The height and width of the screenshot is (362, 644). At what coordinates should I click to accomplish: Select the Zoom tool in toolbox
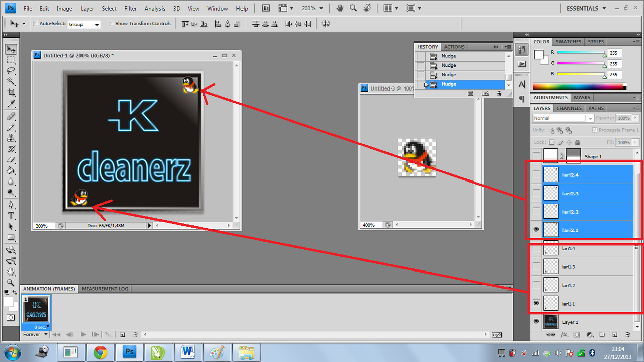point(11,283)
